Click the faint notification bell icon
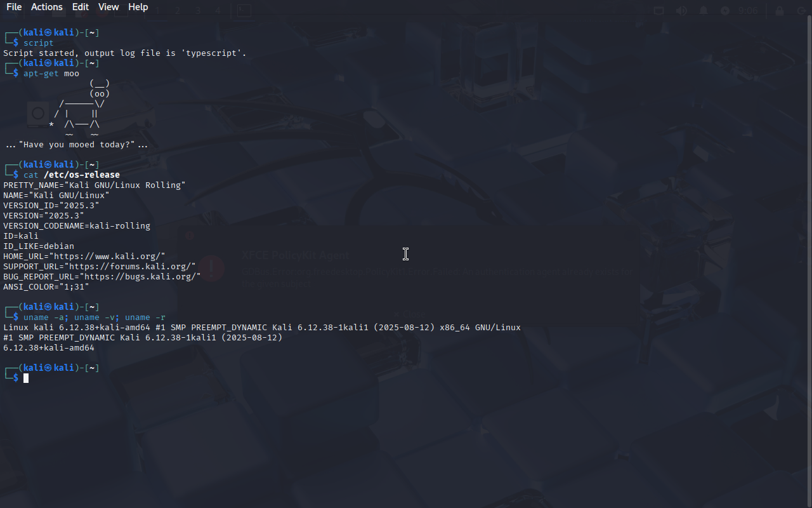The width and height of the screenshot is (812, 508). tap(704, 11)
